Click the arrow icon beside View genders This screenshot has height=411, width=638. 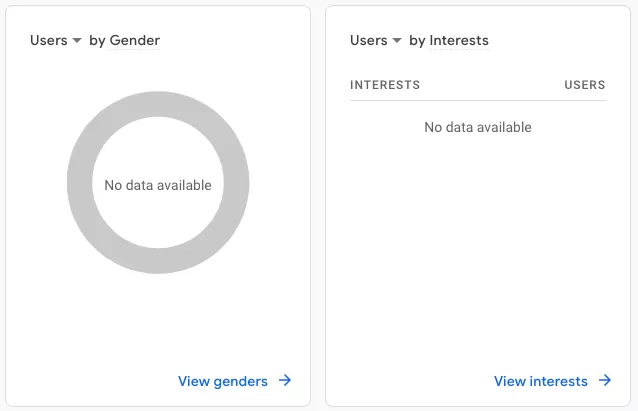tap(285, 380)
